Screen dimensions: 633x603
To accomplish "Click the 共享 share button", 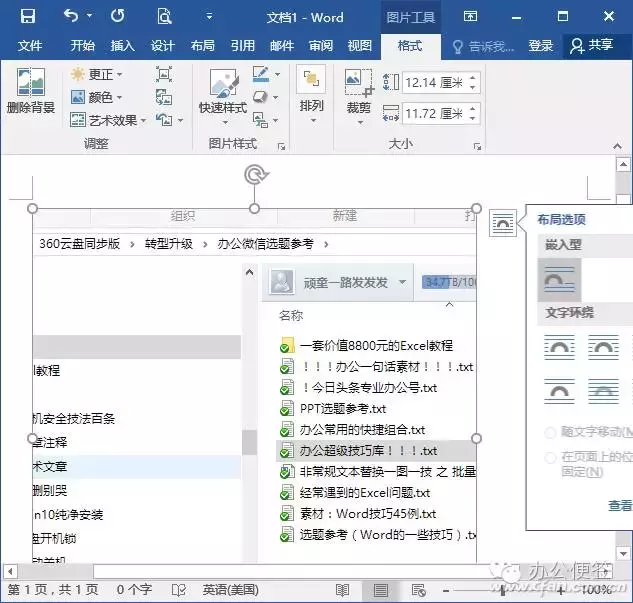I will (x=591, y=46).
